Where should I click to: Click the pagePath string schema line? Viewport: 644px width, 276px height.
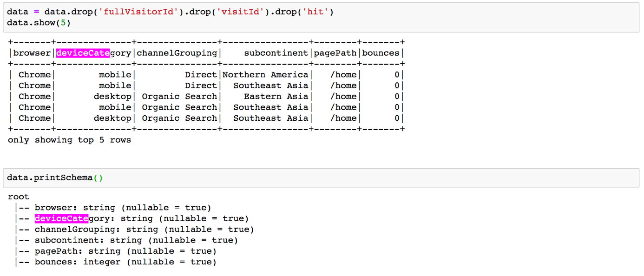(x=125, y=251)
